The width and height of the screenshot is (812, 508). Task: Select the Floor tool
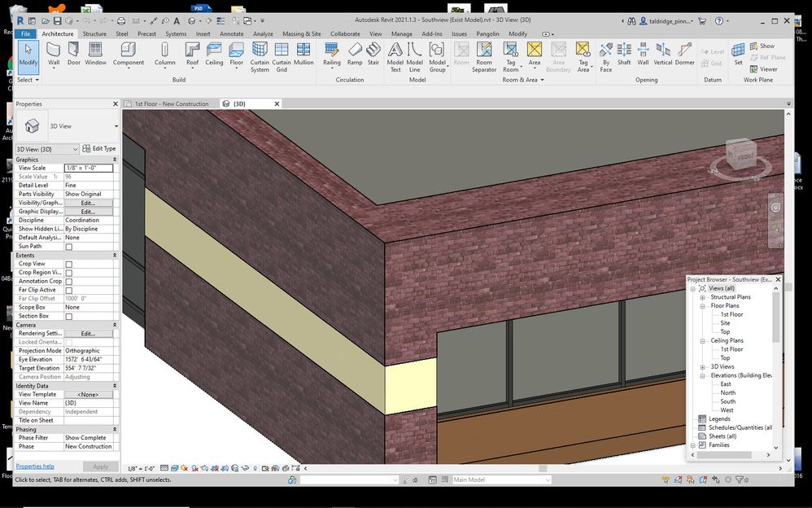tap(236, 55)
